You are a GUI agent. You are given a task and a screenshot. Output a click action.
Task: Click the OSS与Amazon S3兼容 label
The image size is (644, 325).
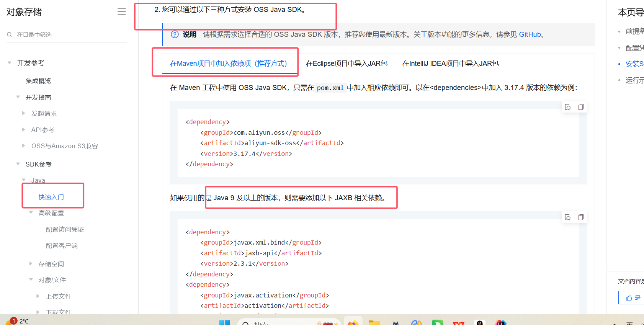click(65, 146)
